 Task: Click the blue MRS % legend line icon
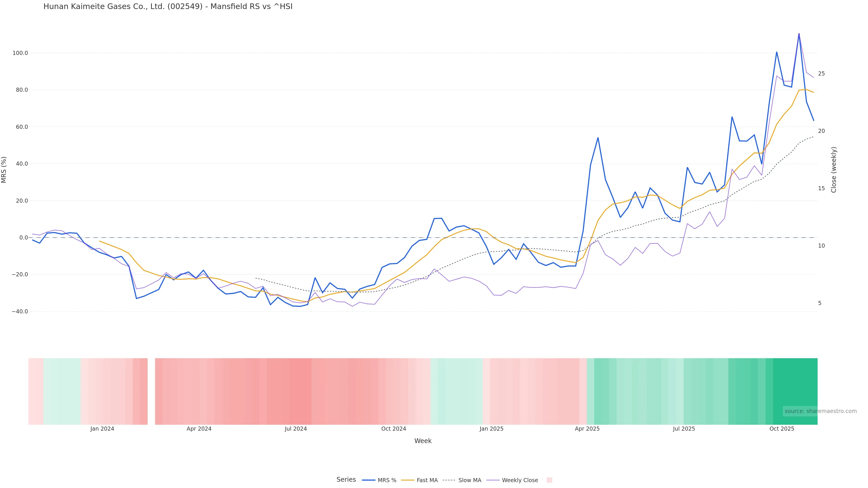(x=369, y=480)
